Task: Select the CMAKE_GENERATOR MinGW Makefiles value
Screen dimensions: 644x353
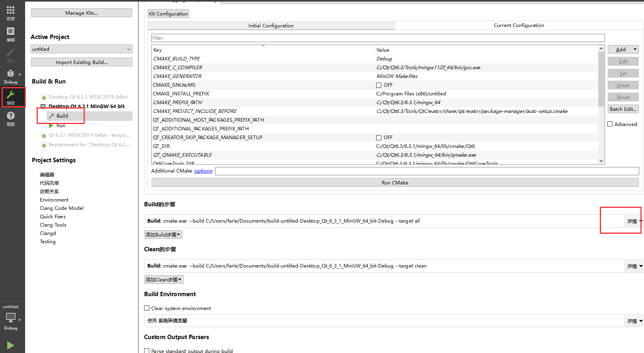Action: pyautogui.click(x=397, y=76)
